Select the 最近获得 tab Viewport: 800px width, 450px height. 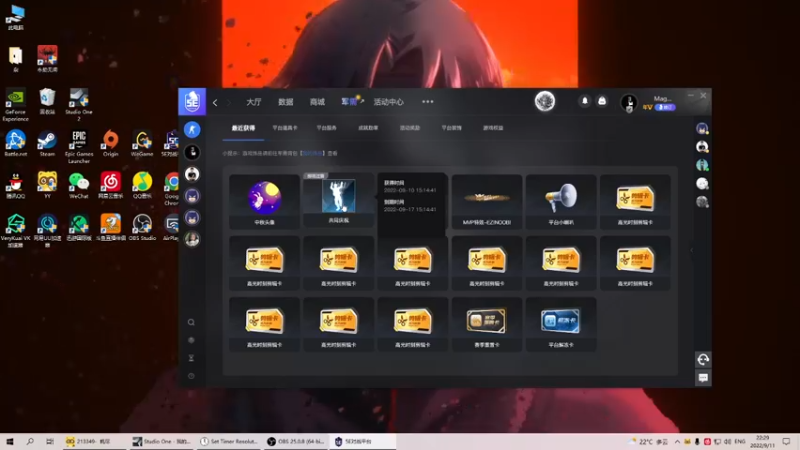[x=243, y=128]
